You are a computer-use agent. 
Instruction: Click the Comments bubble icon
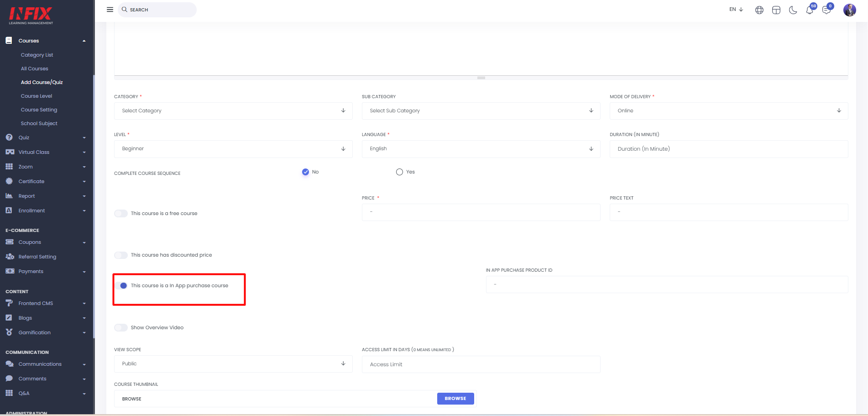tap(9, 379)
